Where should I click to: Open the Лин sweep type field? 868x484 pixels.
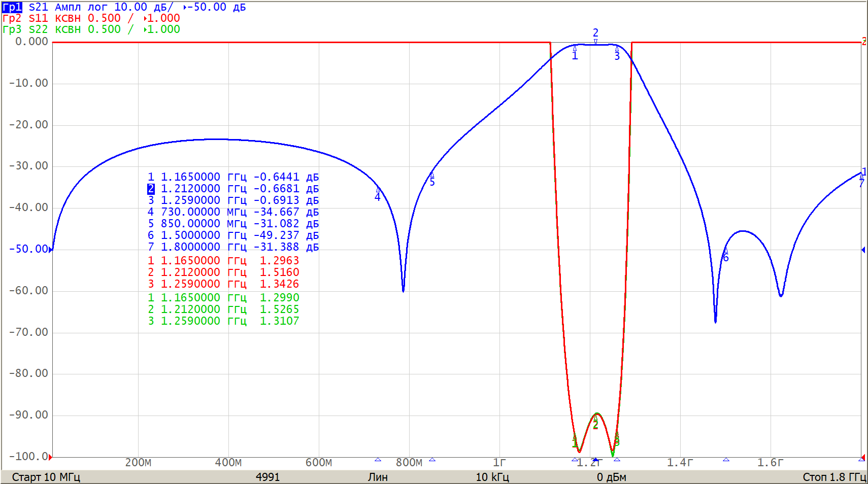[378, 477]
